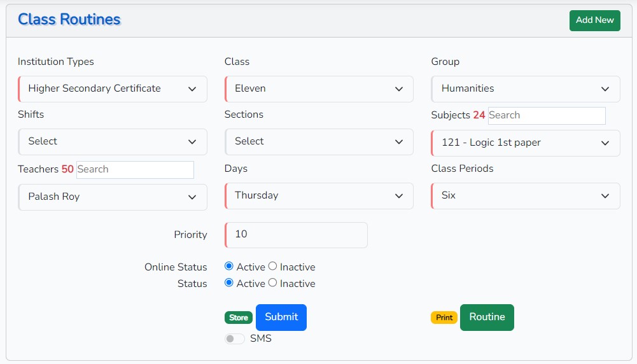Screen dimensions: 637x364
Task: Expand the Days dropdown showing Thursday
Action: click(x=319, y=196)
